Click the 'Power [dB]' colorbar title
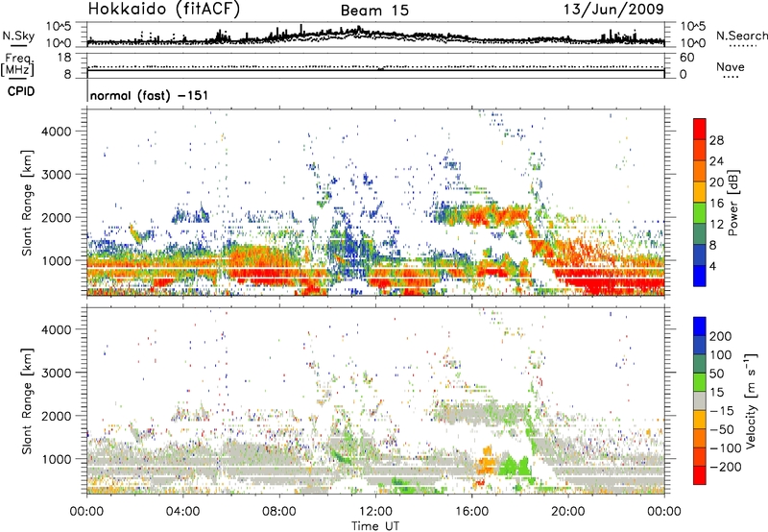 point(733,203)
